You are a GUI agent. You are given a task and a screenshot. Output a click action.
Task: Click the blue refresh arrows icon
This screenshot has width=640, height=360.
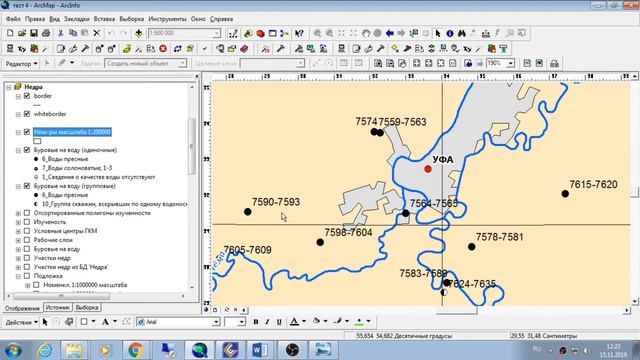pyautogui.click(x=178, y=49)
